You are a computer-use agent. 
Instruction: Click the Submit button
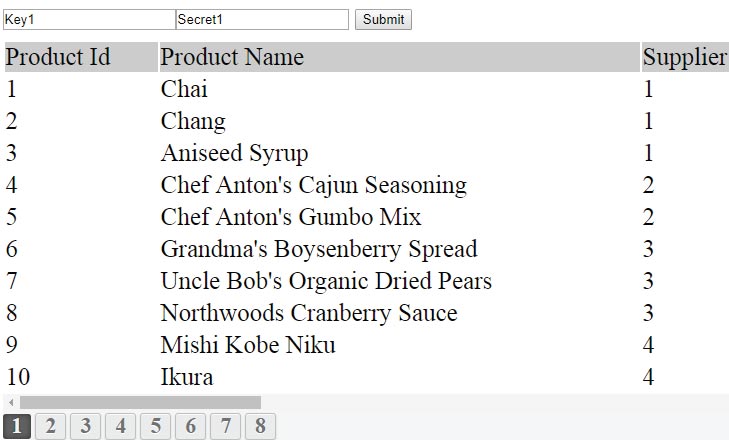(x=383, y=20)
